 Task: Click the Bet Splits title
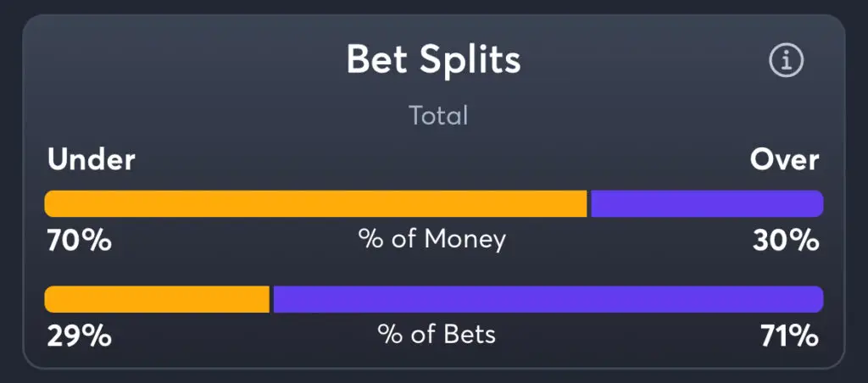click(x=433, y=59)
